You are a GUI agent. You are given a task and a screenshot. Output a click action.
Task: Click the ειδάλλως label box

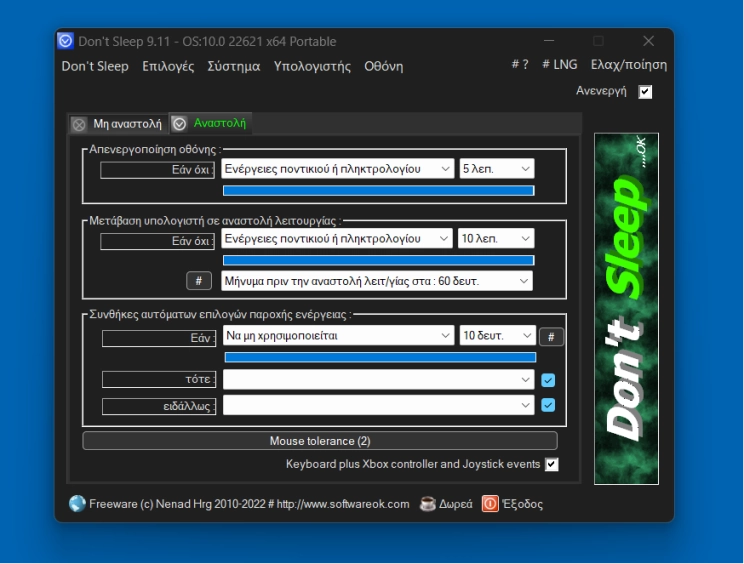pos(159,407)
